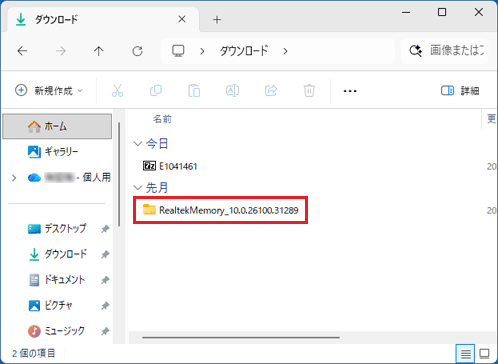Minimize the Explorer window
This screenshot has width=498, height=364.
point(406,12)
